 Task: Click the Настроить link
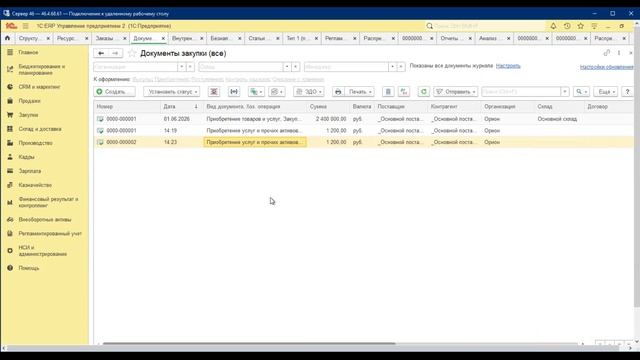pyautogui.click(x=508, y=66)
